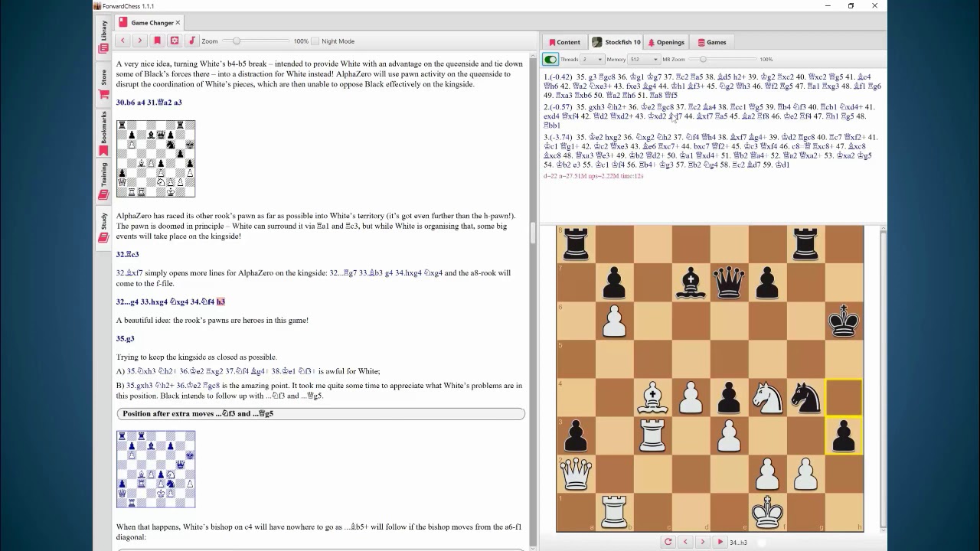The height and width of the screenshot is (551, 980).
Task: Click the highlighted h3 move in the text
Action: tap(220, 302)
